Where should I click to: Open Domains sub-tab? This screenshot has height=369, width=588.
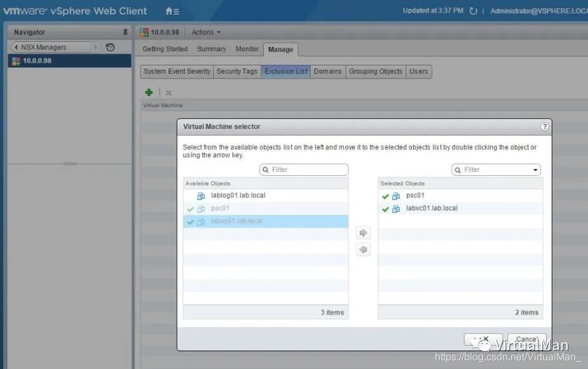pos(328,72)
